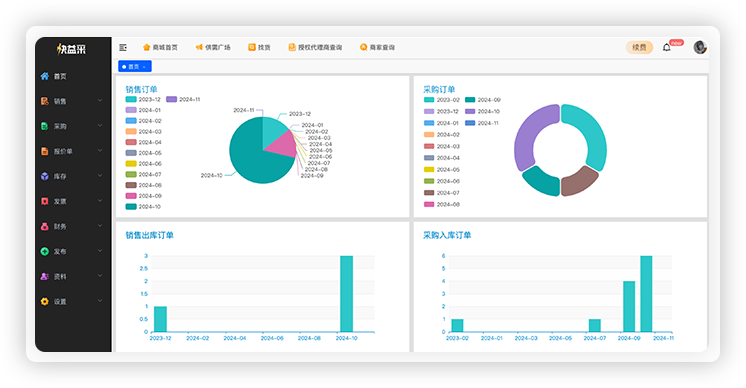Click orange 2024-03 swatch in 销售订单 legend
Screen dimensions: 746x388
point(131,132)
